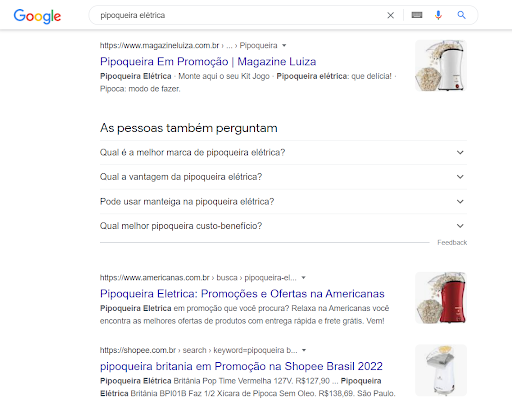Open Americanas URL options arrow
This screenshot has width=512, height=403.
point(303,278)
